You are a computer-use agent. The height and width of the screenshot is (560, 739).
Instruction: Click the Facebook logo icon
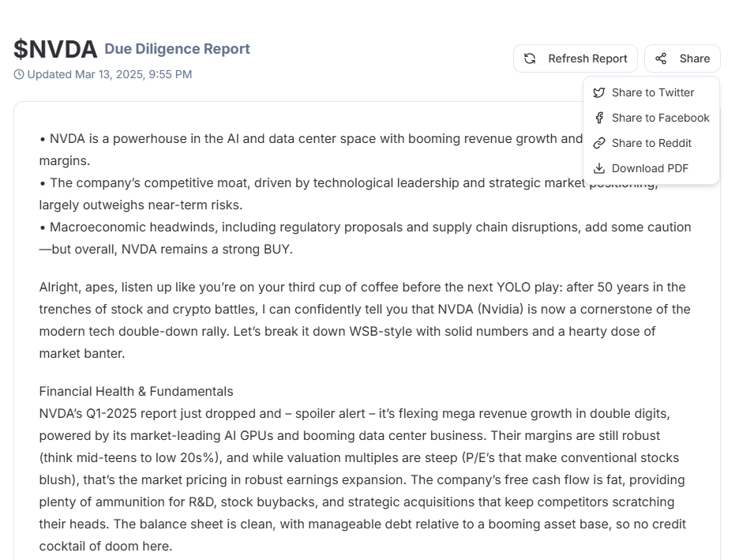coord(599,118)
